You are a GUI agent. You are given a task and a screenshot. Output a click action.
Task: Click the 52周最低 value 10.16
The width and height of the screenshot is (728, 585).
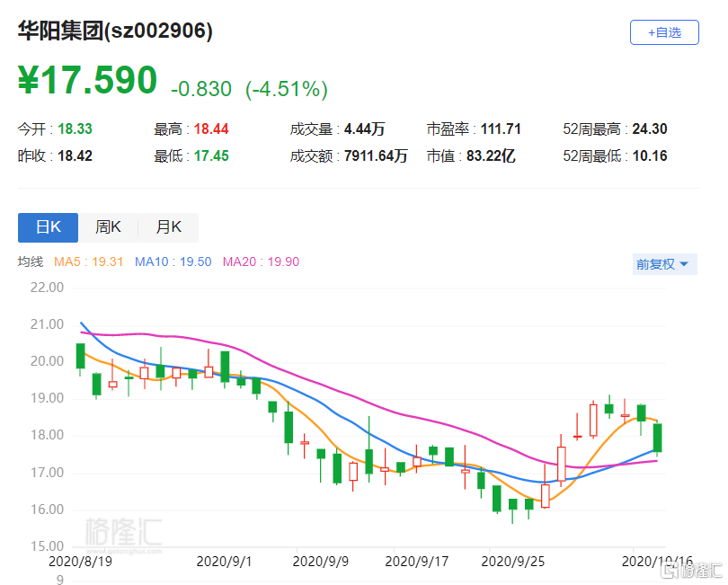coord(650,155)
